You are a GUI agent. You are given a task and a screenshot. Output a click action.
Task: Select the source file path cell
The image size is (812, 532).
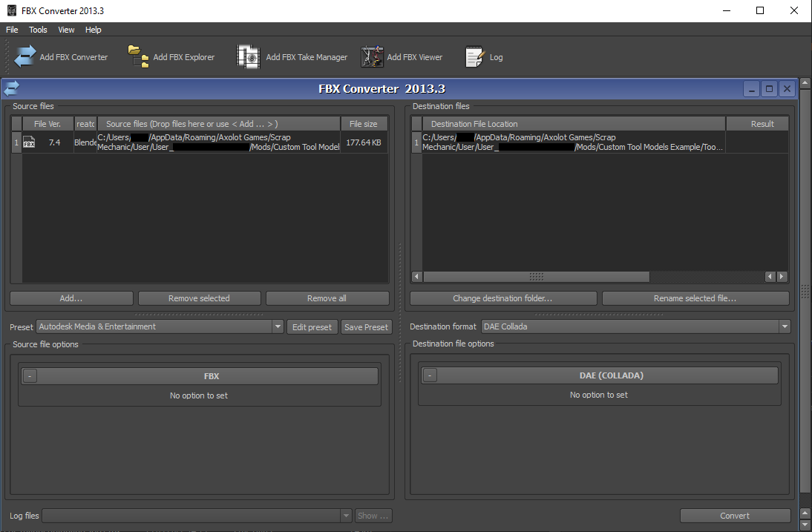point(218,142)
